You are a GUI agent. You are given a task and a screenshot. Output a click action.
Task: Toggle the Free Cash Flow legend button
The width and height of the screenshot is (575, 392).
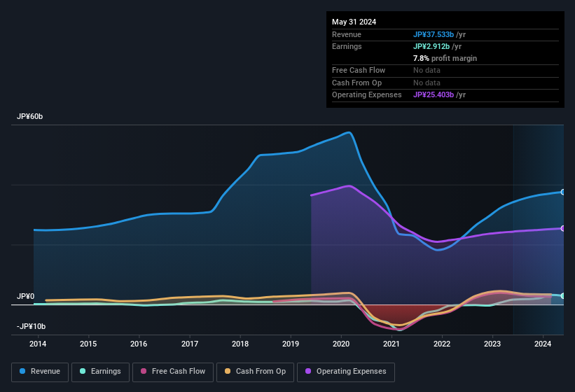[173, 372]
